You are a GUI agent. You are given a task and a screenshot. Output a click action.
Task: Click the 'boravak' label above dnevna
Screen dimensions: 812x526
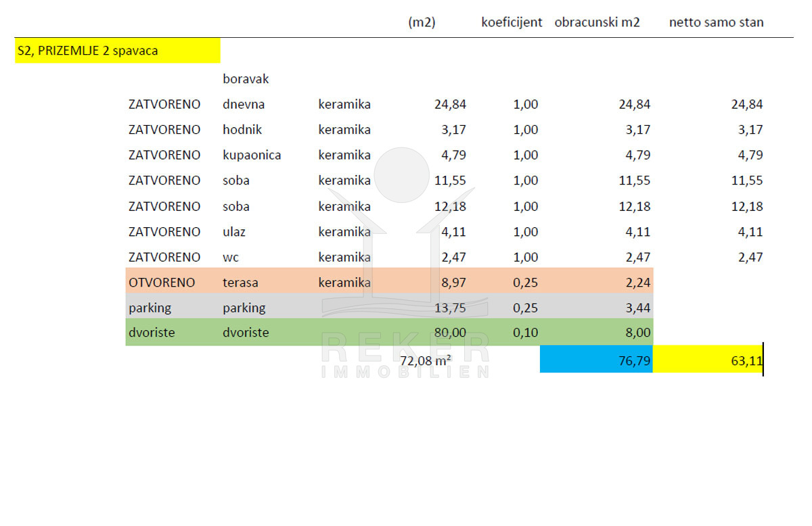246,79
